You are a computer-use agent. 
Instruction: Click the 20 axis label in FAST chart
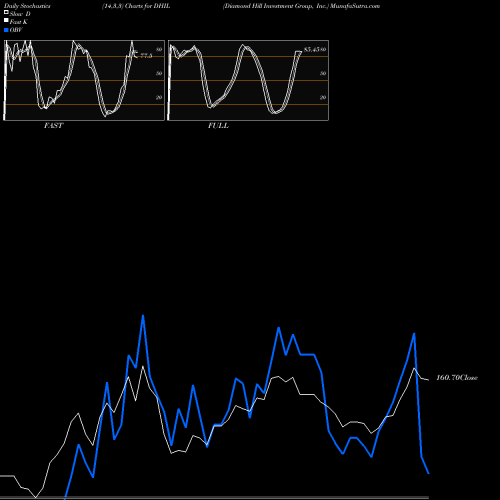point(159,97)
